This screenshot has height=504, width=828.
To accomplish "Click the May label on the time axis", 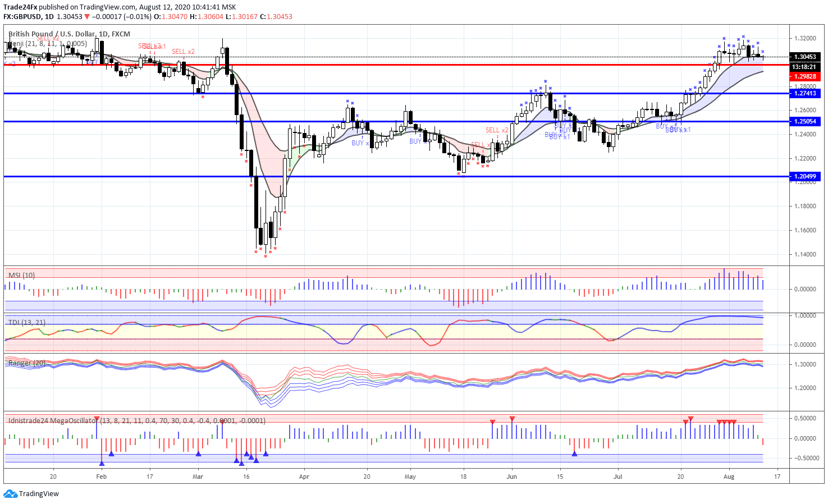I will pos(410,476).
